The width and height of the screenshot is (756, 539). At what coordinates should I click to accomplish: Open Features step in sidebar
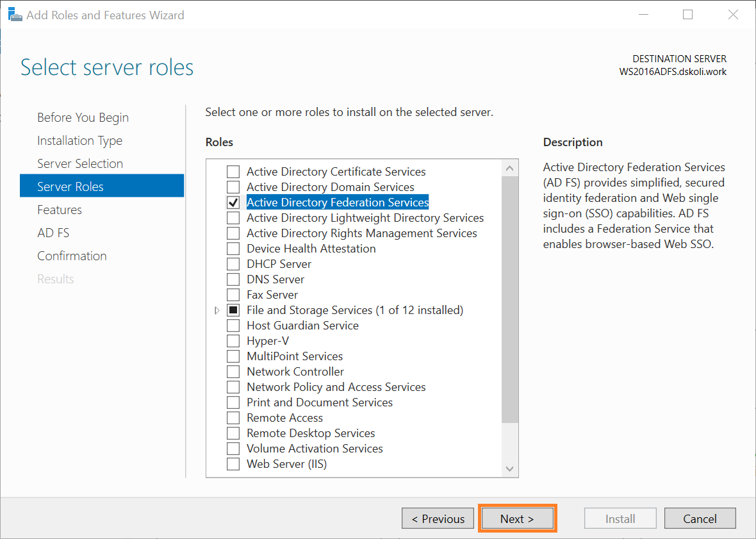(x=60, y=210)
